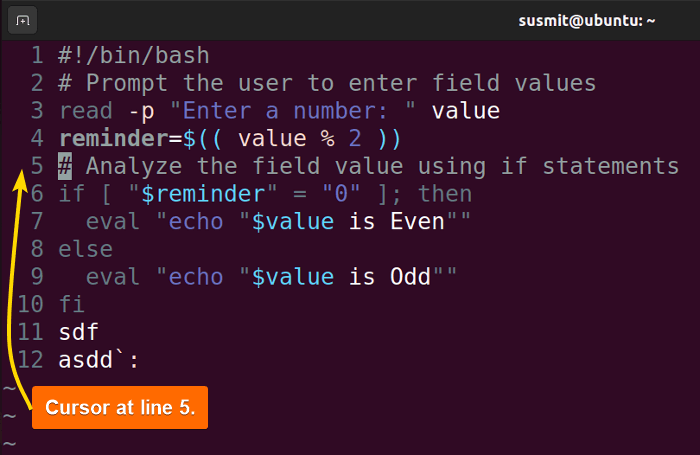Click the susmit@ubuntu window title
This screenshot has width=700, height=455.
click(x=587, y=21)
